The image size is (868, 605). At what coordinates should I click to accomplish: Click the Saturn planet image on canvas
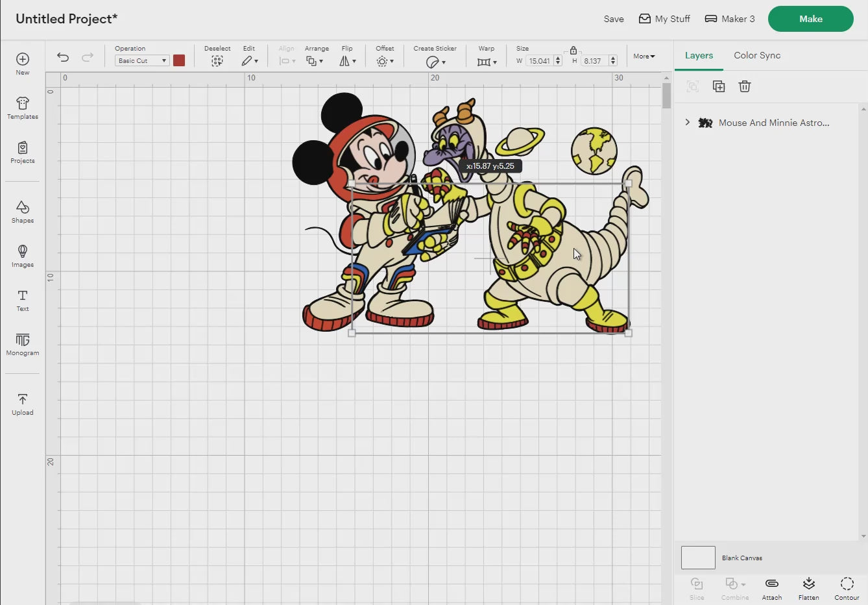[x=520, y=142]
